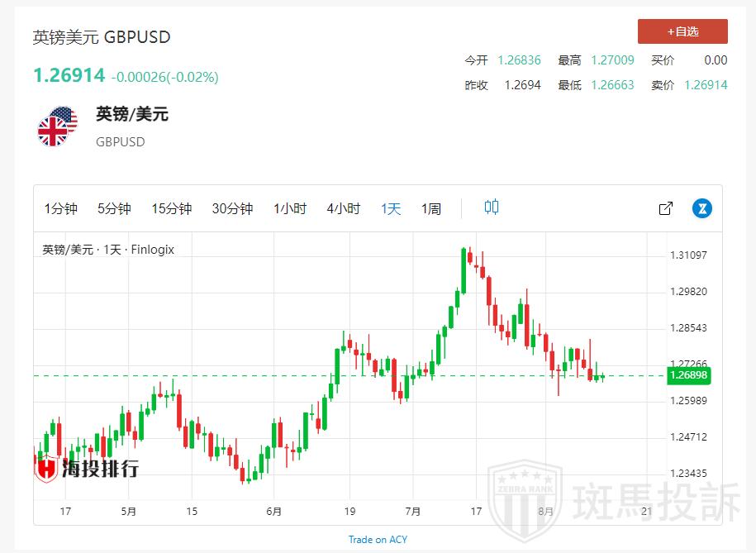Open the Trade on ACY link

(x=378, y=540)
